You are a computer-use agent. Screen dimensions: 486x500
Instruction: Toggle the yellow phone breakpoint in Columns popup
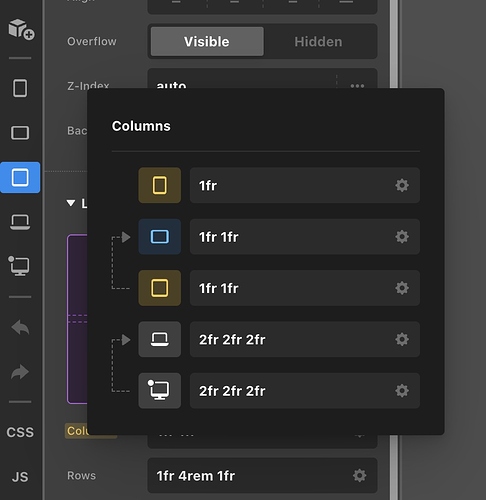[x=160, y=185]
